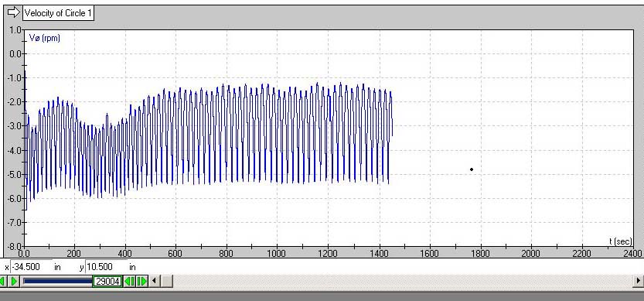Click the horizontal scrollbar thumb

coord(166,281)
